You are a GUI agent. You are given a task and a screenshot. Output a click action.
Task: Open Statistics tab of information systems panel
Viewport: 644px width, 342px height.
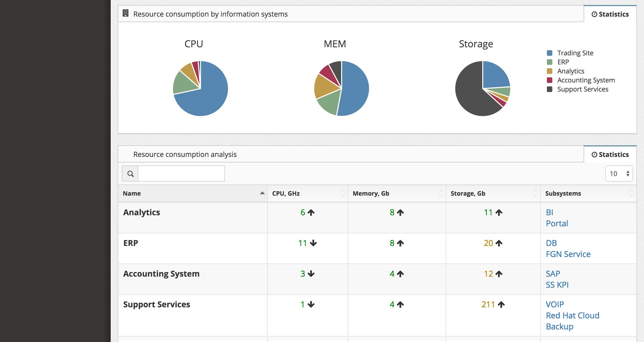[x=610, y=14]
